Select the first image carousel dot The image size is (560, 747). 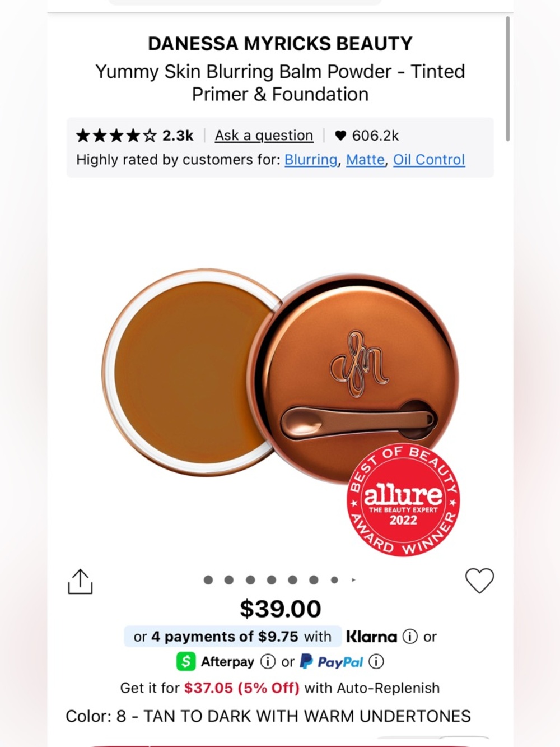[208, 580]
